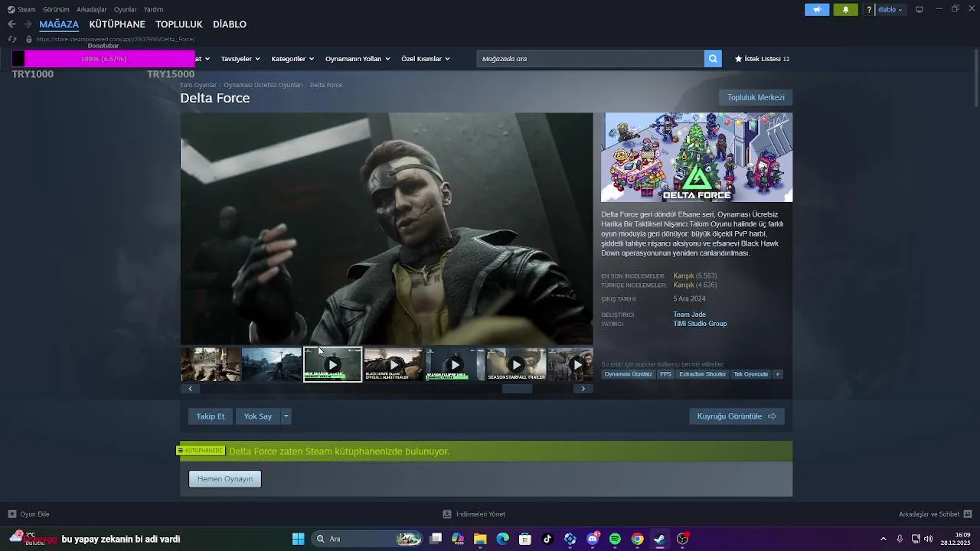Open the Team Jade developer link
The height and width of the screenshot is (551, 980).
[689, 315]
